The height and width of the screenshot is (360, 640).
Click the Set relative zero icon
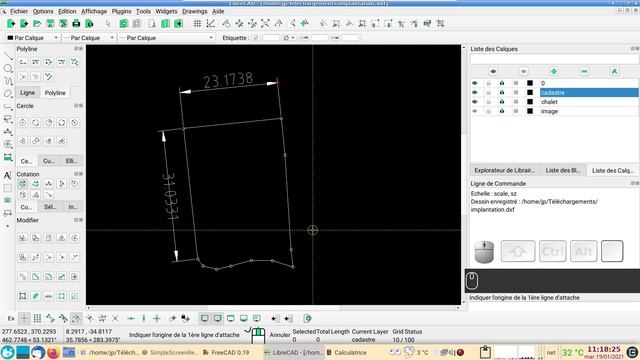(x=172, y=318)
